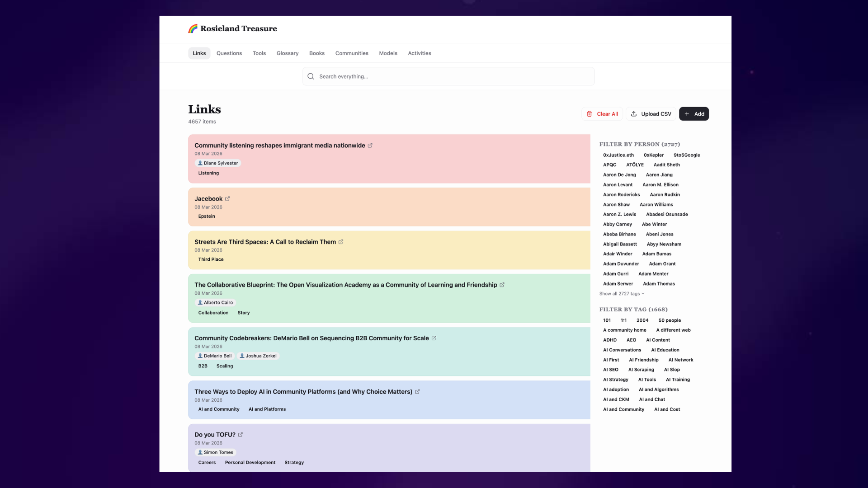Viewport: 868px width, 488px height.
Task: Click the upload icon on Upload CSV
Action: pyautogui.click(x=635, y=114)
